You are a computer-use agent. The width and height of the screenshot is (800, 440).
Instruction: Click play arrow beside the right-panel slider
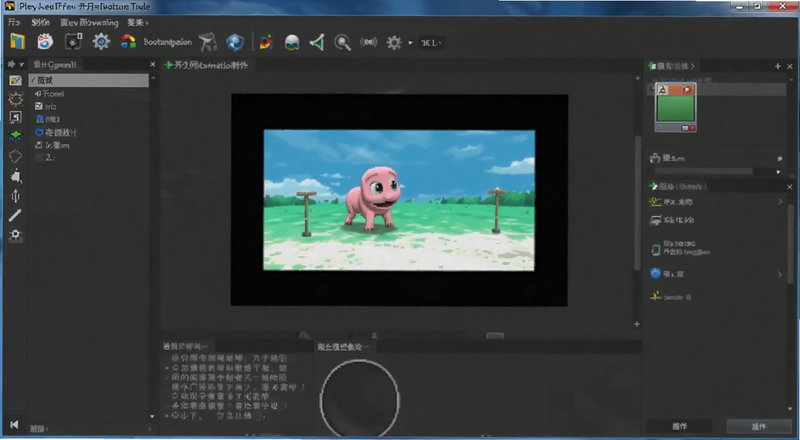tap(779, 172)
